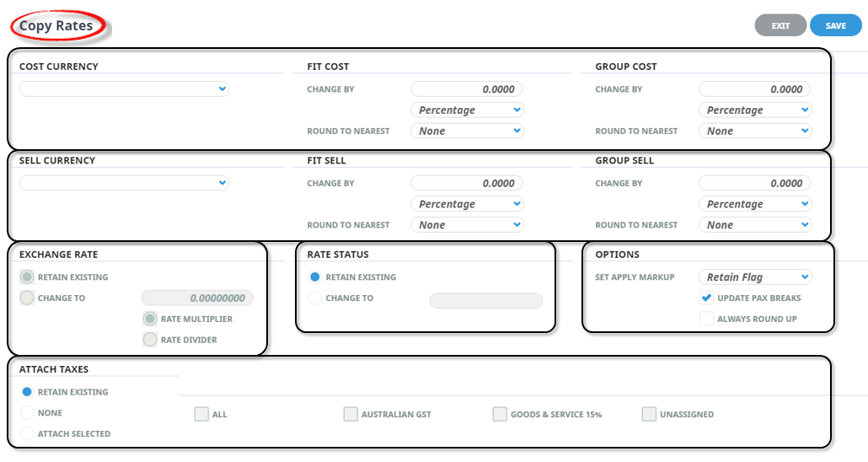Open the Sell Currency dropdown
The image size is (868, 462).
124,183
